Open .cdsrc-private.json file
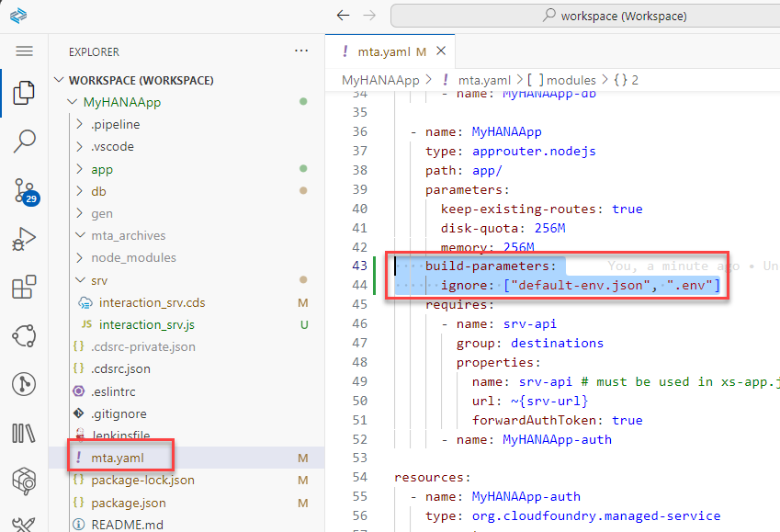This screenshot has width=780, height=532. [x=142, y=346]
